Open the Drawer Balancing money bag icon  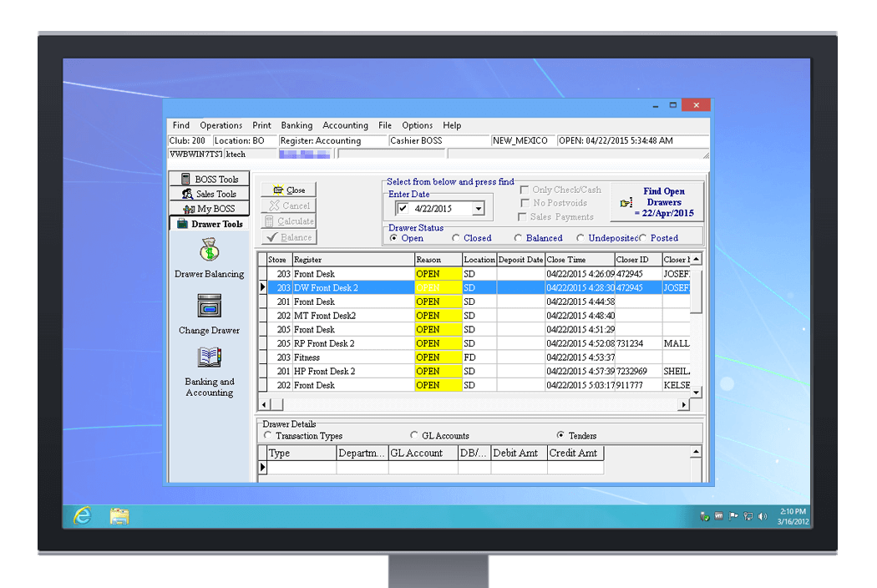click(x=209, y=250)
